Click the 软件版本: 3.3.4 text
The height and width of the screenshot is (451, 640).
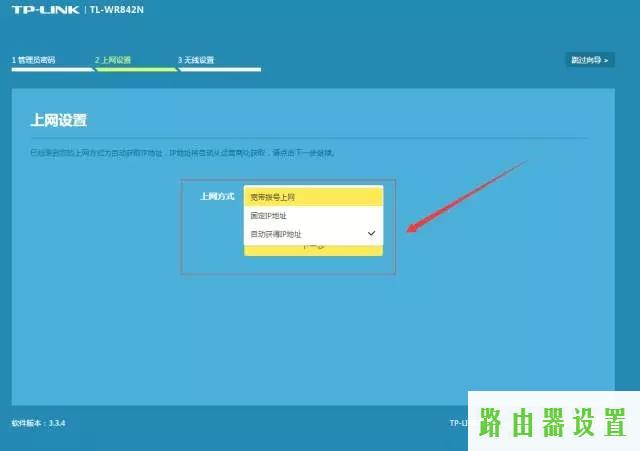pyautogui.click(x=38, y=423)
